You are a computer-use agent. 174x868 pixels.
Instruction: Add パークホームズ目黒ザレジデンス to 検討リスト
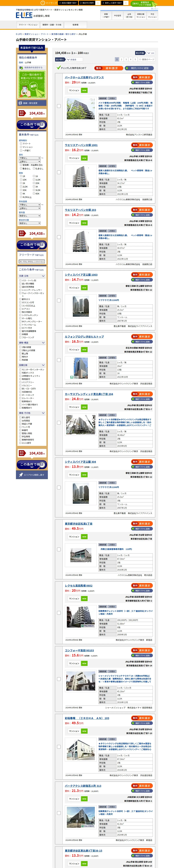coord(142,83)
